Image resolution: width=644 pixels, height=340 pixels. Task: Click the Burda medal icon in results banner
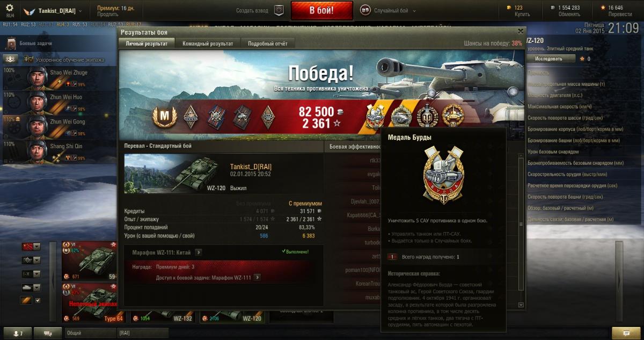pos(375,115)
